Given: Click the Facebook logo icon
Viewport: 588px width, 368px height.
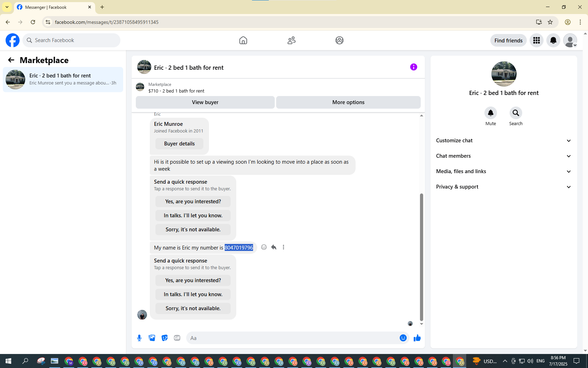Looking at the screenshot, I should (13, 40).
